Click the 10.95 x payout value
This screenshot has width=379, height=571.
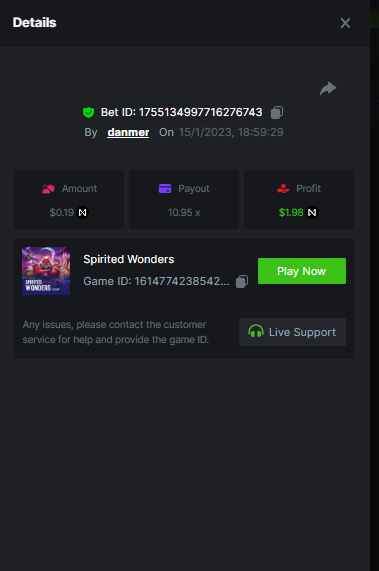(184, 212)
